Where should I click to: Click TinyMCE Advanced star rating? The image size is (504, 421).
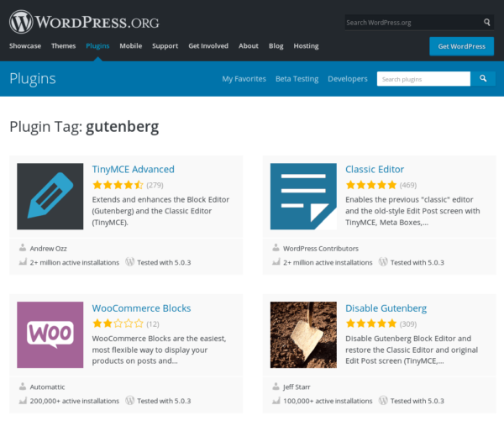pos(118,185)
